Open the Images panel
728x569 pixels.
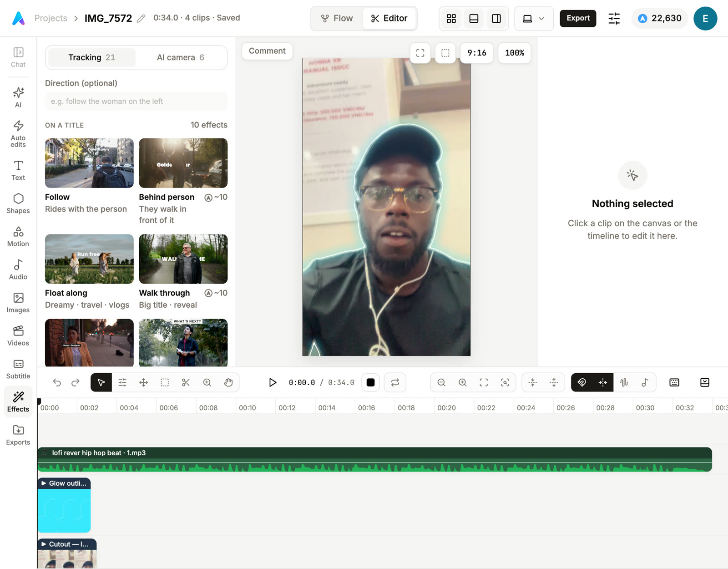pyautogui.click(x=18, y=303)
